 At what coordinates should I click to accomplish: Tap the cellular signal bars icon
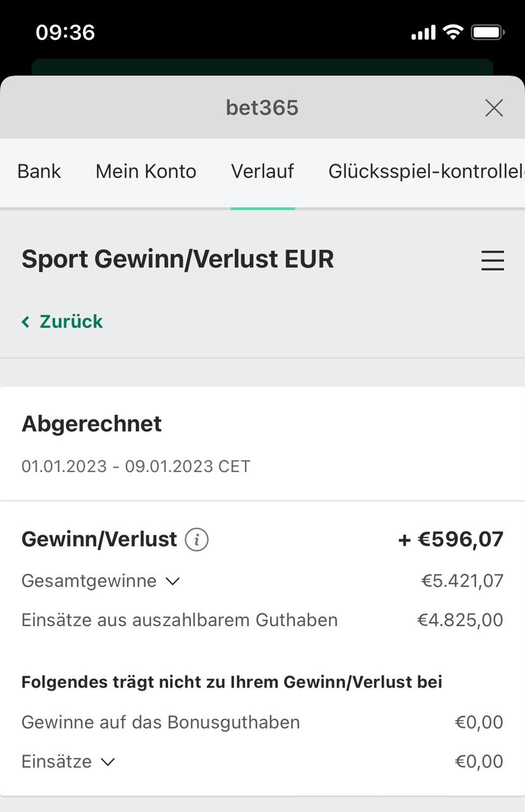(424, 32)
